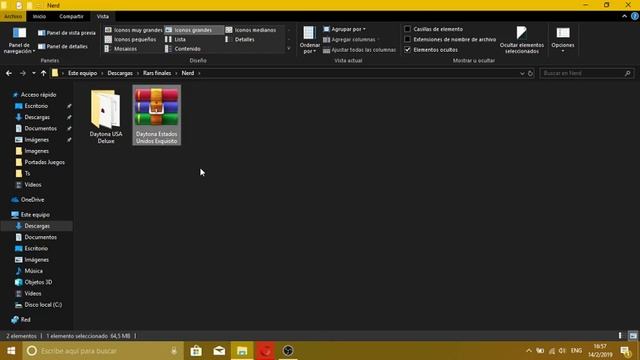This screenshot has width=640, height=360.
Task: Select Lista layout
Action: tap(176, 39)
